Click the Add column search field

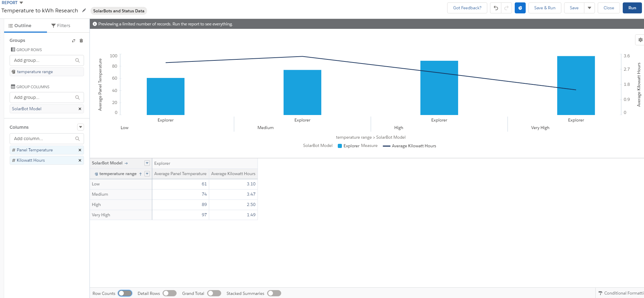click(x=44, y=139)
